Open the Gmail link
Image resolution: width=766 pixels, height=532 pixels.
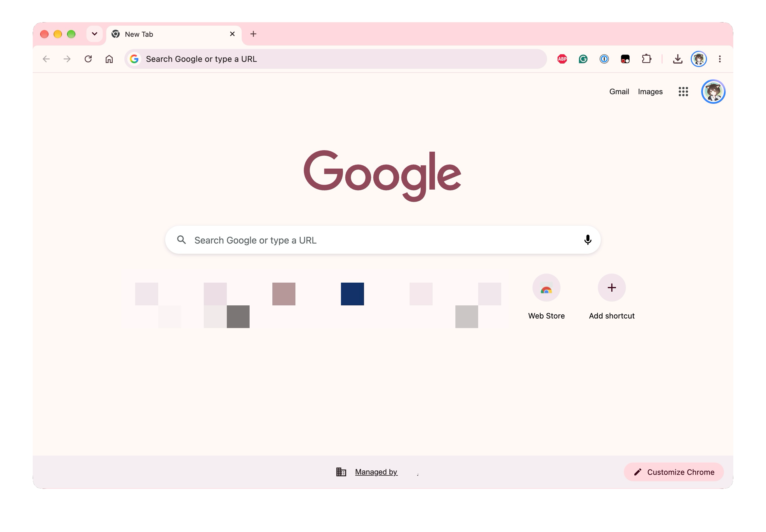pos(619,92)
